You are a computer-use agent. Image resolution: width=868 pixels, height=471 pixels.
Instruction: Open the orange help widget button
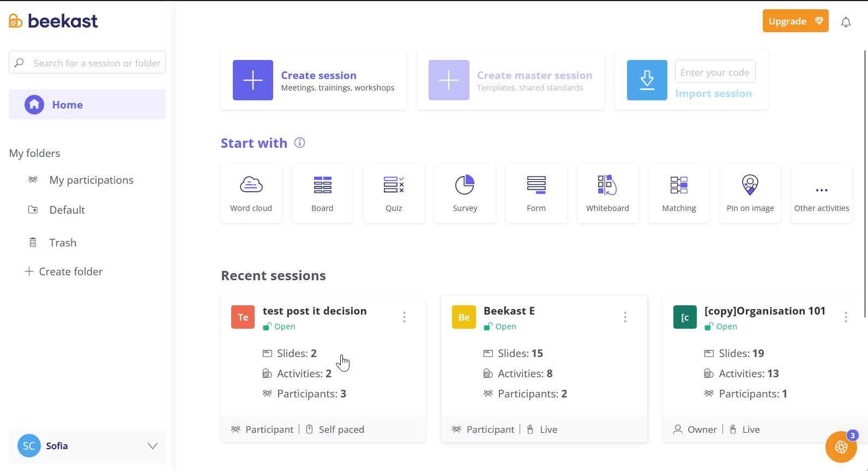point(841,447)
